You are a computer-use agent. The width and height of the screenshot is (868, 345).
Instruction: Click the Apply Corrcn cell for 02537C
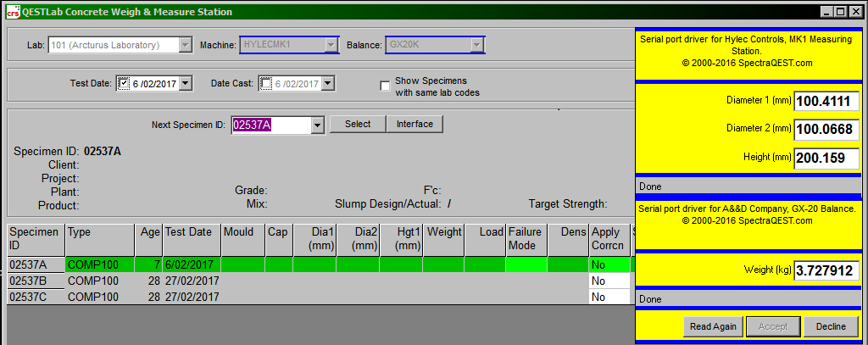pos(609,297)
